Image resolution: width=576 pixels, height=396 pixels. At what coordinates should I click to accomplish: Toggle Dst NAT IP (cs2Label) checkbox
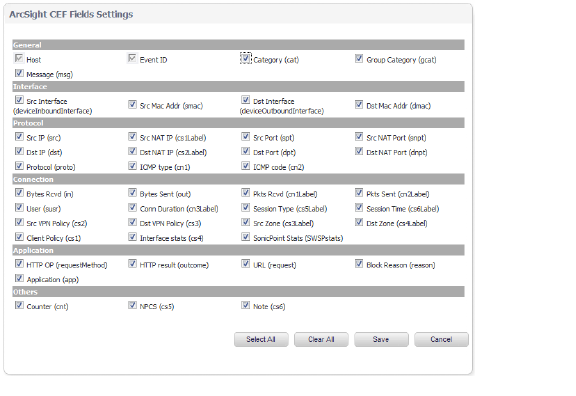[132, 151]
